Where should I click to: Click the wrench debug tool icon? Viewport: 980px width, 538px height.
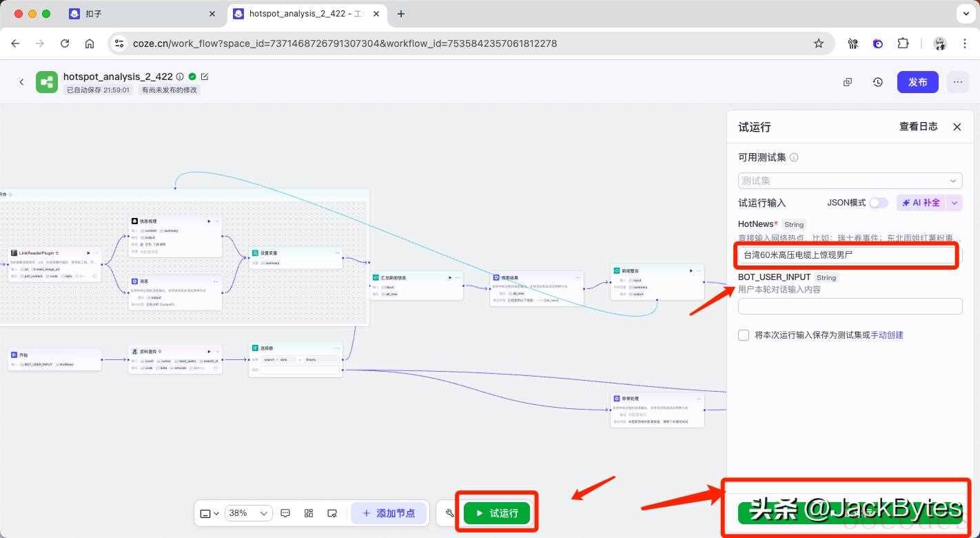pos(450,513)
